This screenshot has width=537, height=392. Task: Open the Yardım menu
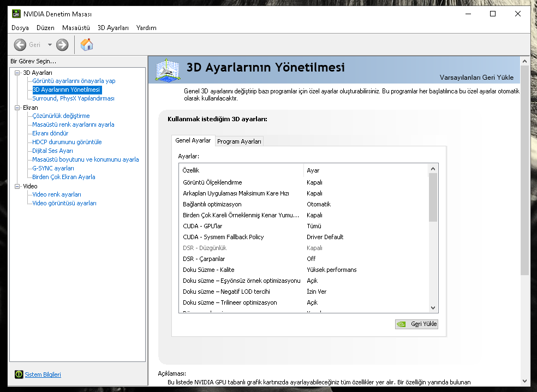(x=146, y=28)
